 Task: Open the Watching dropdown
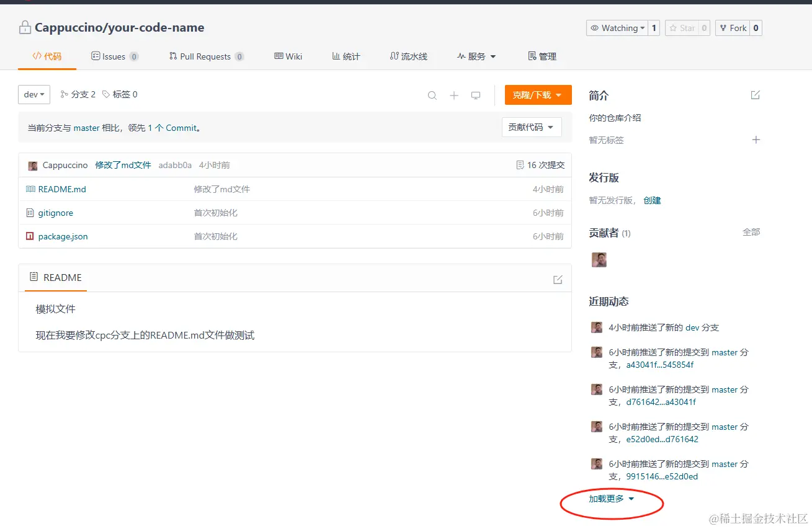(617, 28)
